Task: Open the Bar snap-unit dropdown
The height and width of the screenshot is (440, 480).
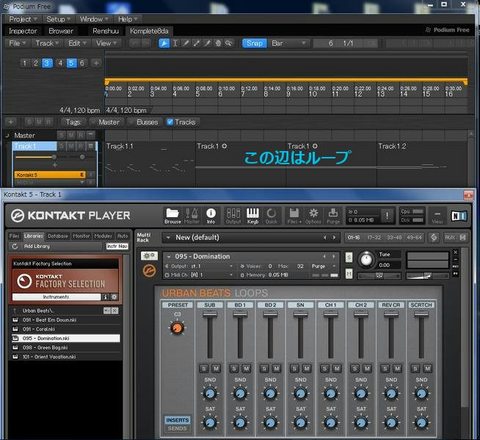Action: (x=289, y=43)
